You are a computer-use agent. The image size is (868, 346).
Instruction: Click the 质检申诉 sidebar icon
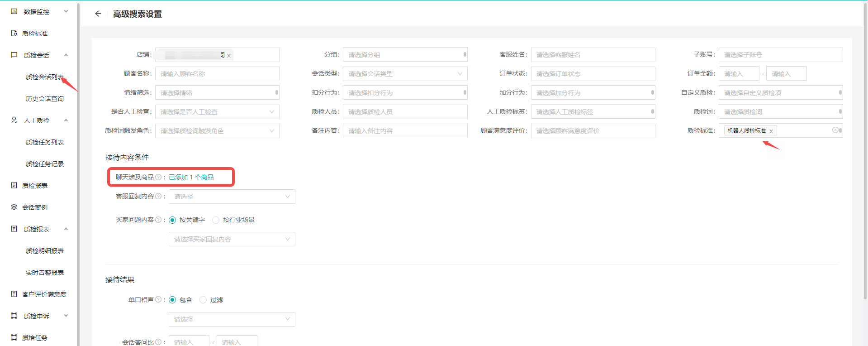pyautogui.click(x=14, y=316)
